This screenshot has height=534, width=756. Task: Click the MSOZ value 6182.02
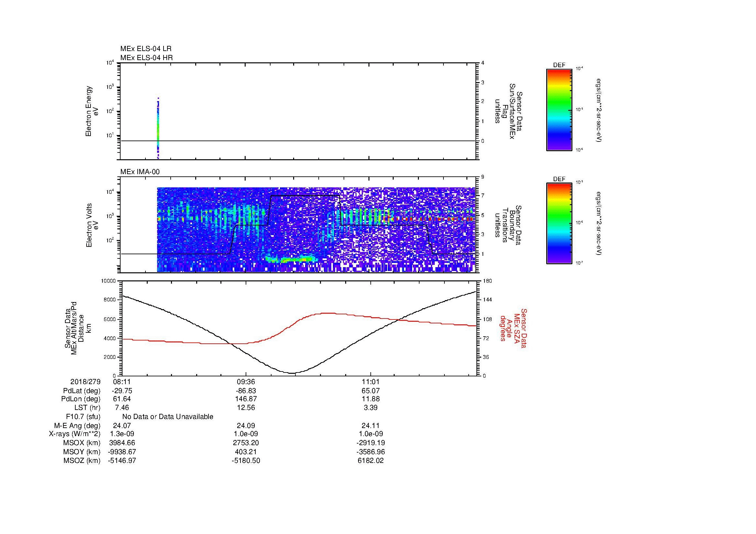tap(371, 461)
